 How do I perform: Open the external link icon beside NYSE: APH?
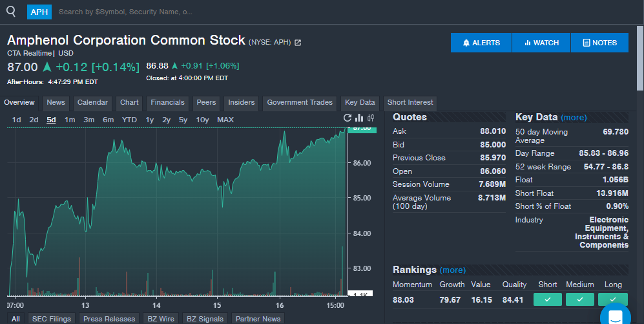(298, 43)
